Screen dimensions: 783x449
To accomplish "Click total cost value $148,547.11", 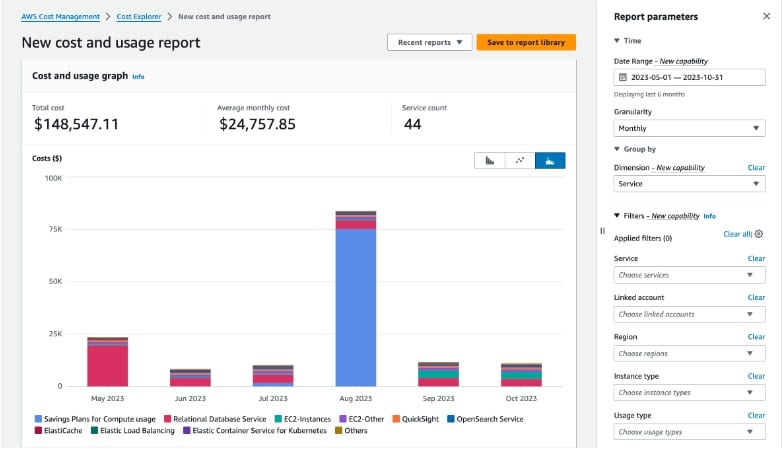I will pyautogui.click(x=76, y=124).
